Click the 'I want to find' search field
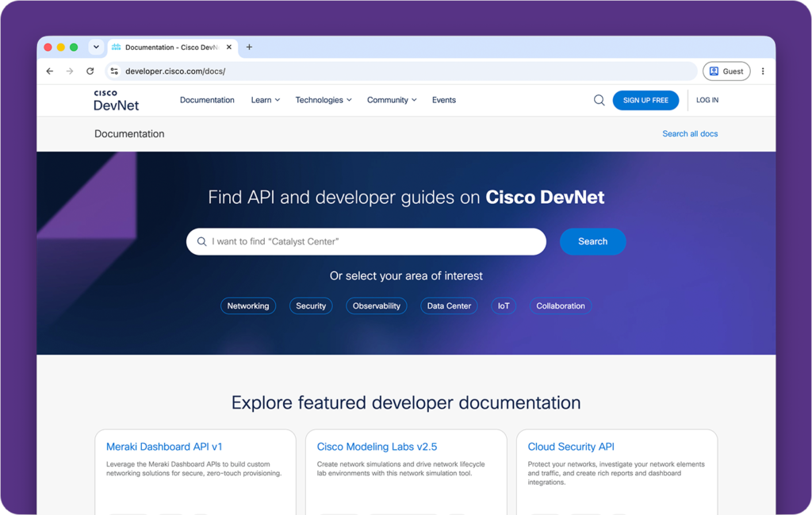The image size is (812, 515). (x=366, y=241)
